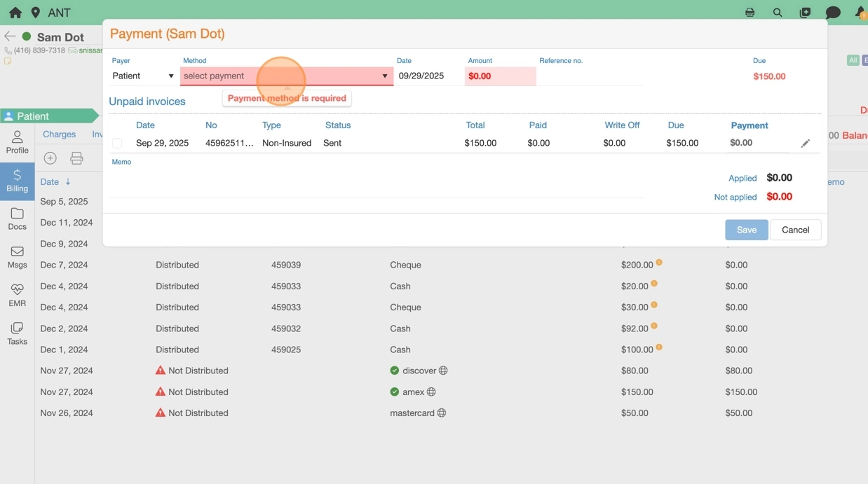Open the chat bubble messages icon

833,13
